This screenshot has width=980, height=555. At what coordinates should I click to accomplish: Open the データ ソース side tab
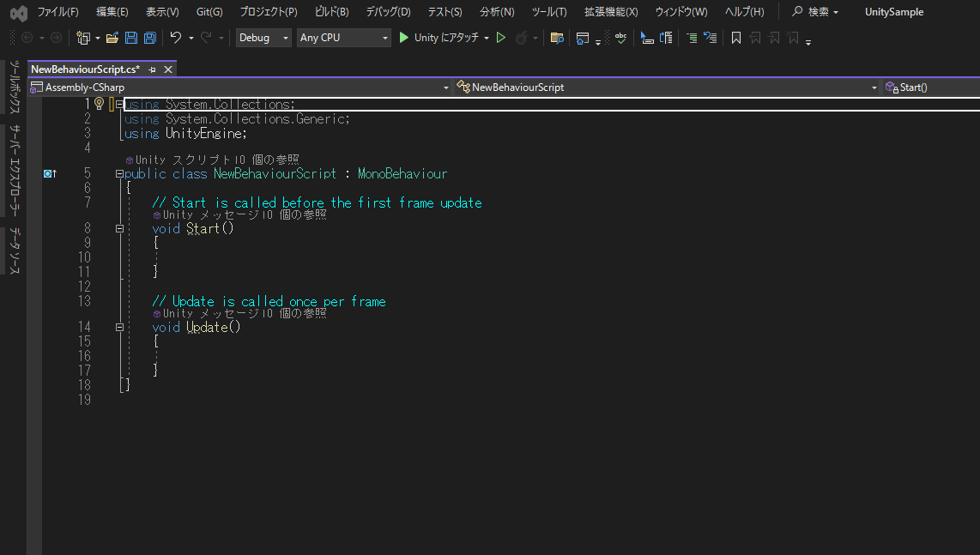[14, 250]
